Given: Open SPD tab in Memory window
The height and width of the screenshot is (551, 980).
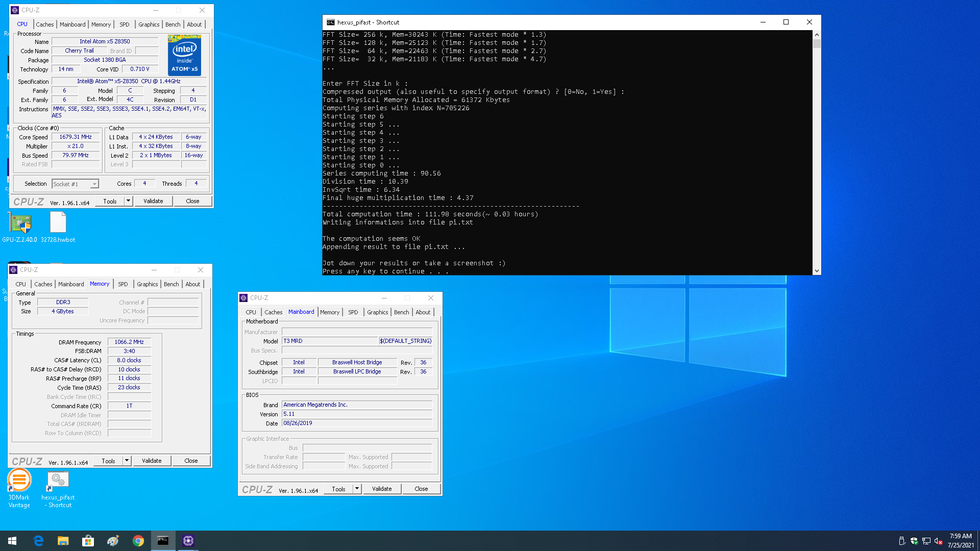Looking at the screenshot, I should [x=123, y=284].
